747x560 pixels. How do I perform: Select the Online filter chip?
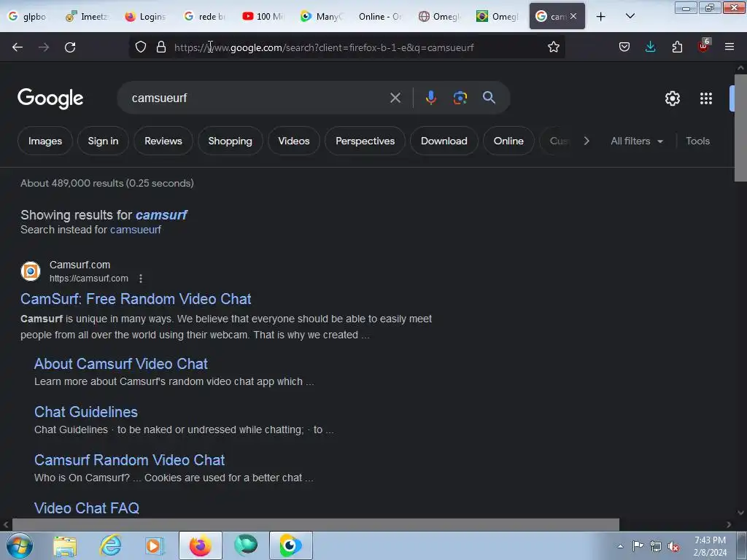(x=508, y=141)
